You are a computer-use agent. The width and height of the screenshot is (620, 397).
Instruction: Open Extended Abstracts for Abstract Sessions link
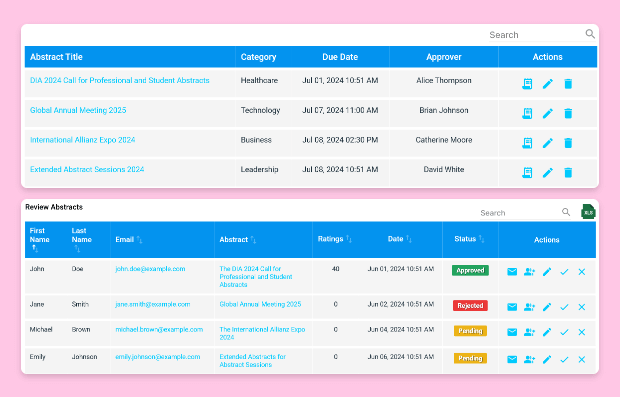coord(253,361)
